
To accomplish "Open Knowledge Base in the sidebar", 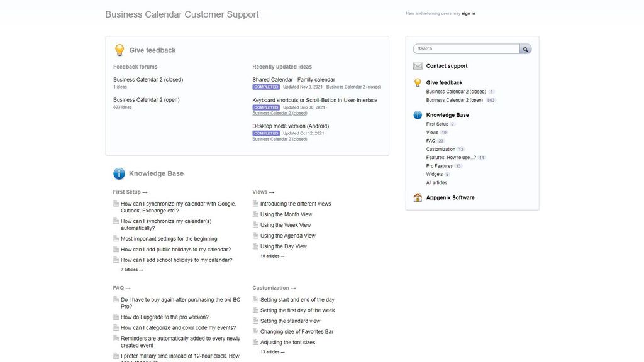I will pos(447,115).
